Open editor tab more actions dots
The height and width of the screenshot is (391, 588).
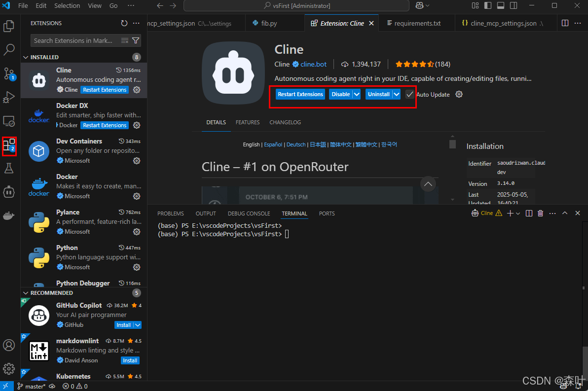coord(578,23)
